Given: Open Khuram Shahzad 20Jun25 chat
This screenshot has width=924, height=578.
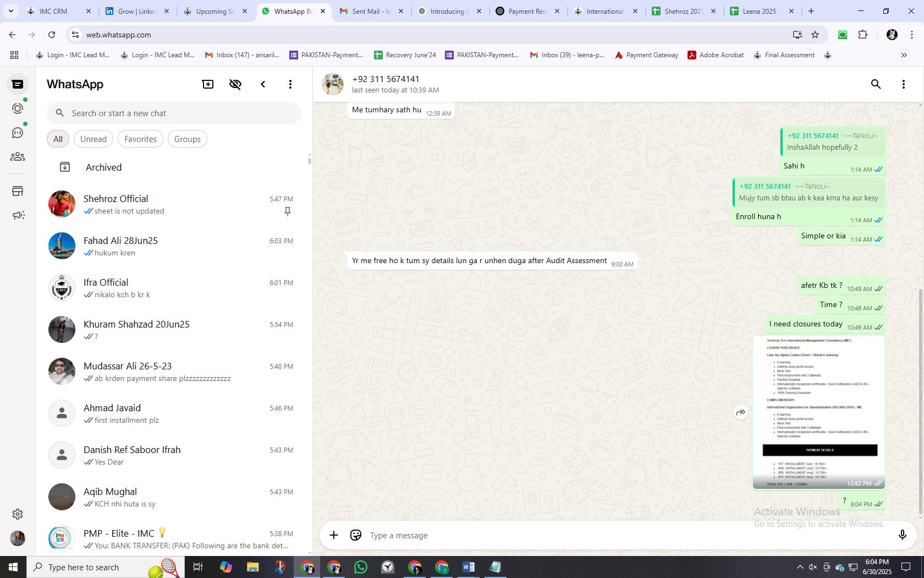Looking at the screenshot, I should tap(174, 330).
